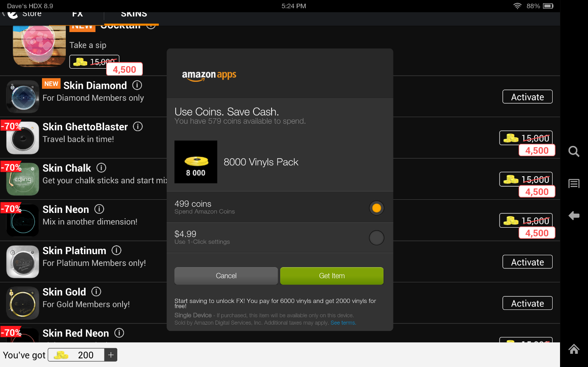Open info for Skin GhettoBlaster
This screenshot has width=588, height=367.
click(138, 126)
